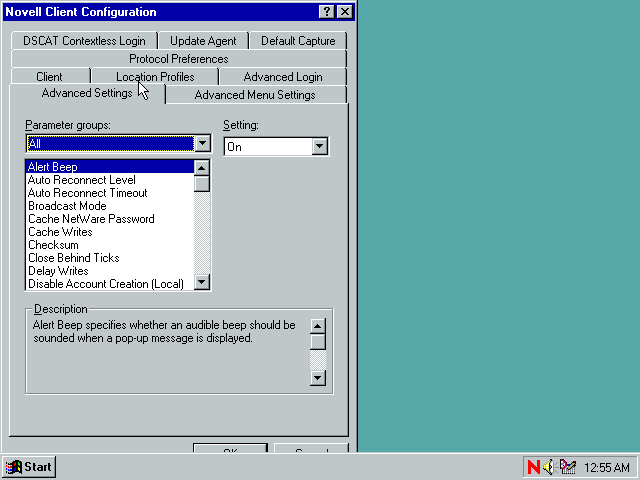Switch to the DSCAT Contextless Login tab
The image size is (640, 480).
click(x=84, y=41)
